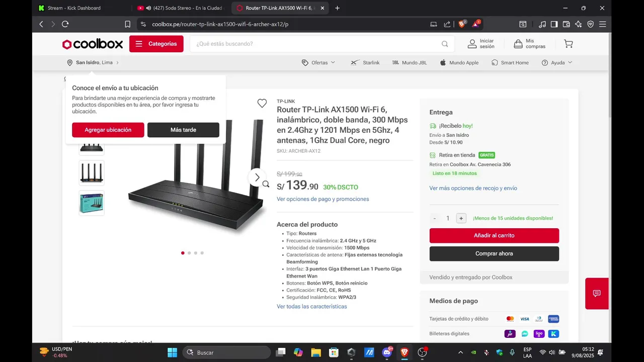Image resolution: width=644 pixels, height=362 pixels.
Task: Select the second carousel dot indicator
Action: (x=189, y=253)
